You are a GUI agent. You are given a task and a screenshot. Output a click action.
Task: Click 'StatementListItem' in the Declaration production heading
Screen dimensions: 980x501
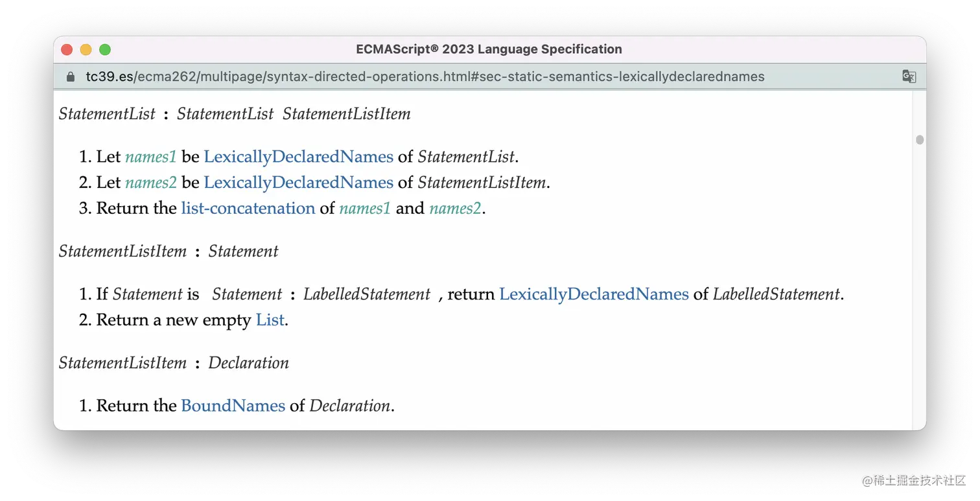(x=123, y=363)
